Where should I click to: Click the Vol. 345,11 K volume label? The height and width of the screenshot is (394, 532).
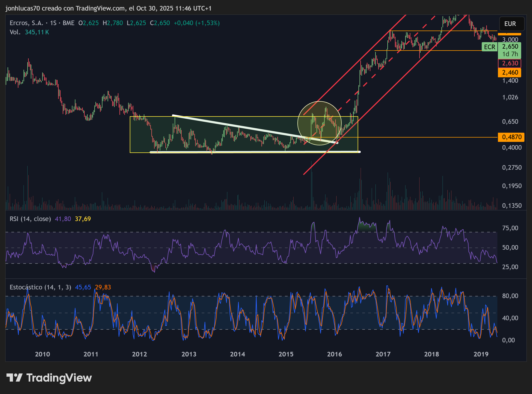(29, 32)
